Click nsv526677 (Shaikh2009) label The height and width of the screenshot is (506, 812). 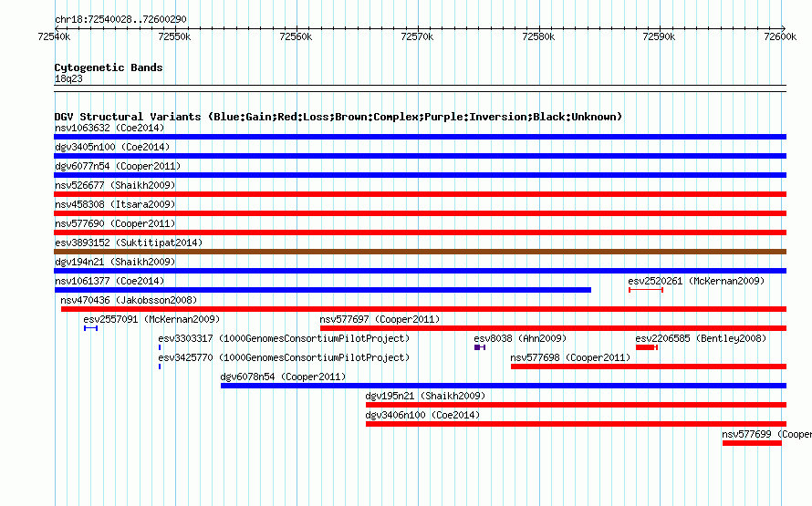(x=115, y=185)
